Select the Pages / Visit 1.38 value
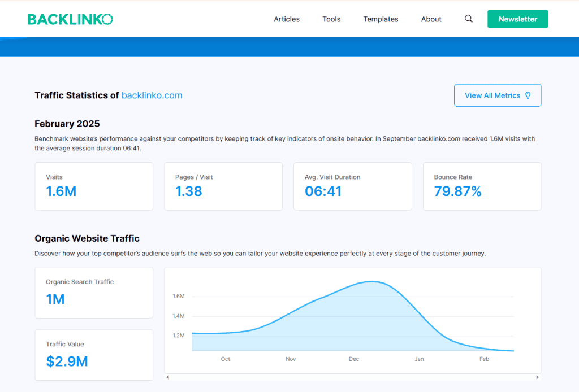Screen dimensions: 579x392 (189, 191)
